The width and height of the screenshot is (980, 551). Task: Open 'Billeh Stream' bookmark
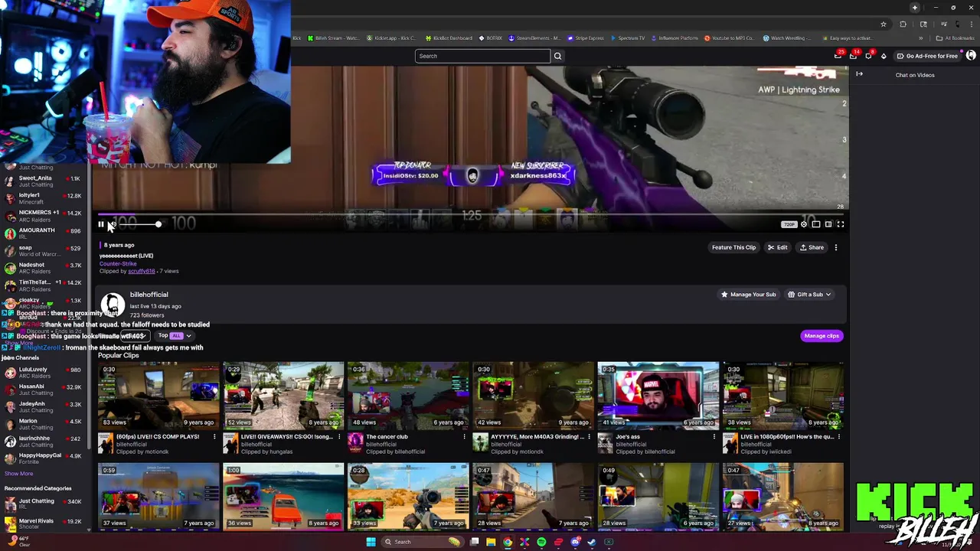[x=334, y=38]
